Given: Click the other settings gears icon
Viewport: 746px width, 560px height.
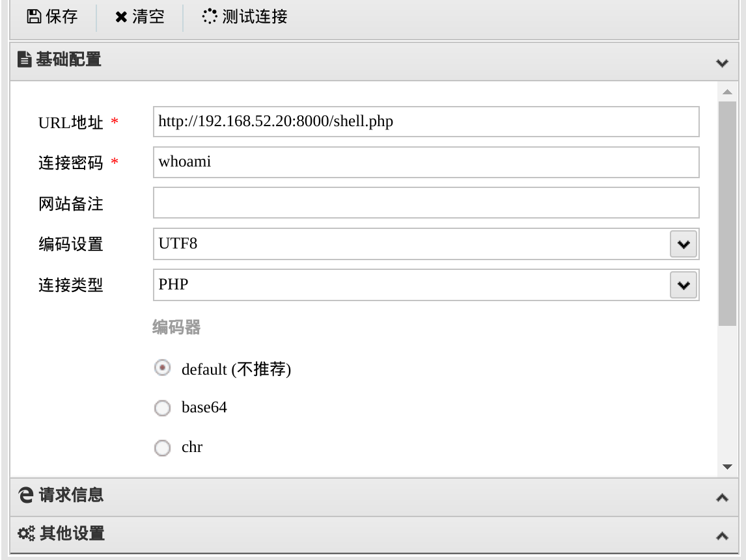Looking at the screenshot, I should (25, 535).
